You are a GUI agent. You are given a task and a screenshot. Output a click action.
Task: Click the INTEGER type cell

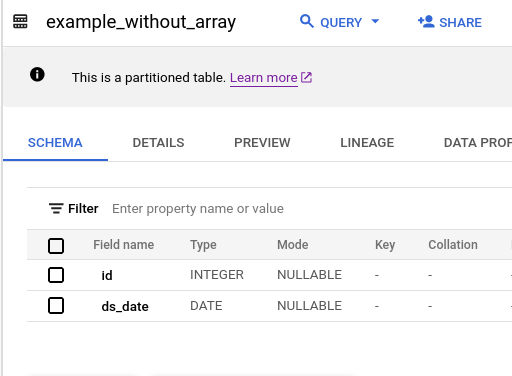(x=217, y=275)
